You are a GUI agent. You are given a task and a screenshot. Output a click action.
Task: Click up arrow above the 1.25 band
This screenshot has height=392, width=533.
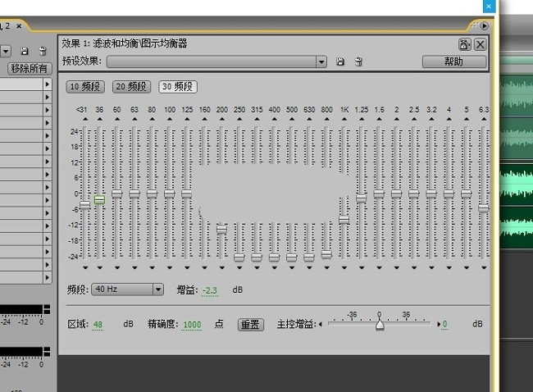[362, 119]
